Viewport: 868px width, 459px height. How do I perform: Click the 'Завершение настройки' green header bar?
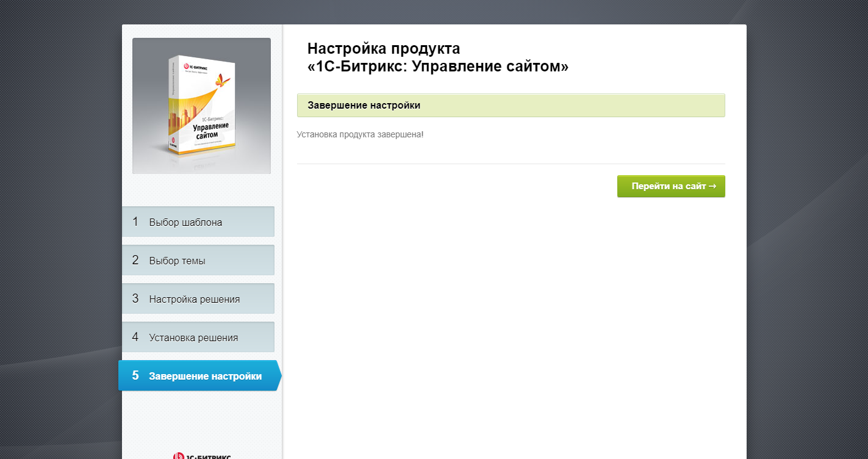[x=511, y=105]
